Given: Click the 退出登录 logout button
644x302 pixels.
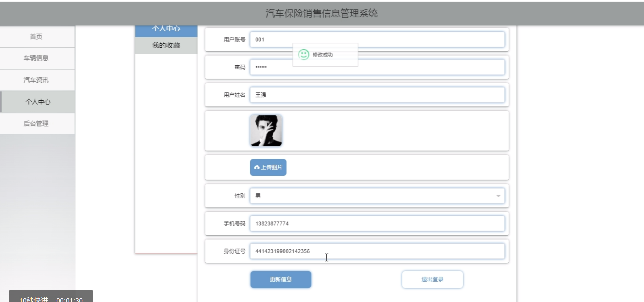Looking at the screenshot, I should click(x=432, y=279).
